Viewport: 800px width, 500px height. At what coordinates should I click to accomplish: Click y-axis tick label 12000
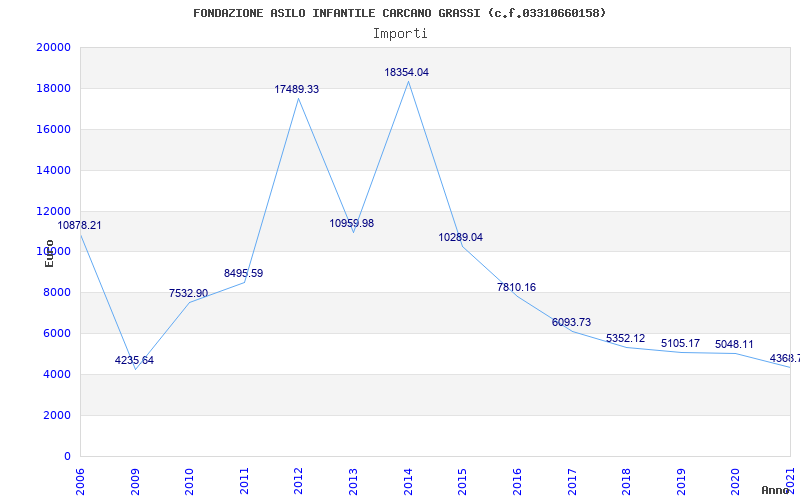pos(54,211)
